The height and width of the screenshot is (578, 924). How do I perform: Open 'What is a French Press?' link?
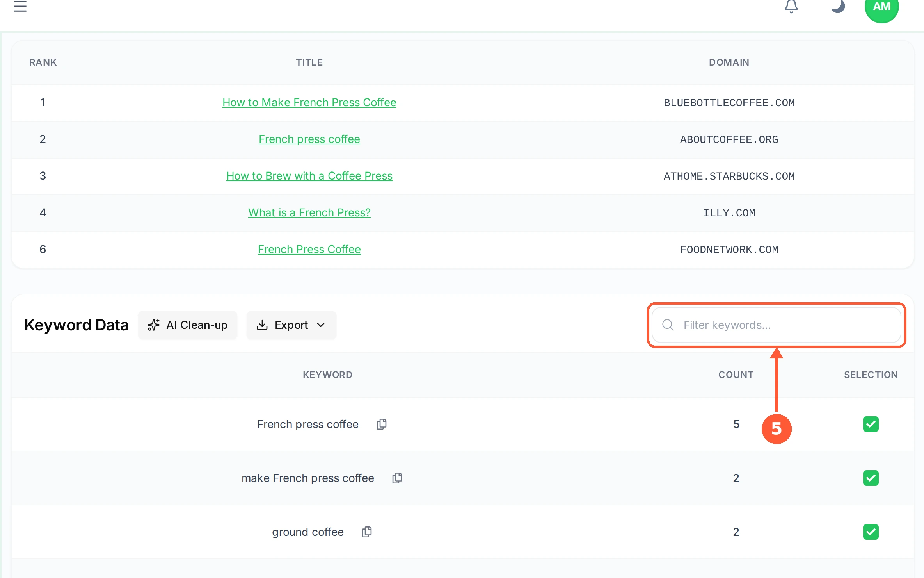[x=309, y=212]
